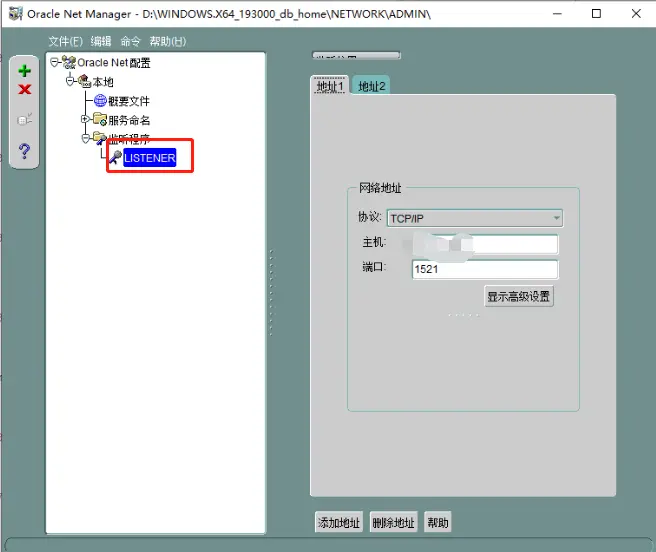Switch to the 地址1 tab

tap(330, 86)
